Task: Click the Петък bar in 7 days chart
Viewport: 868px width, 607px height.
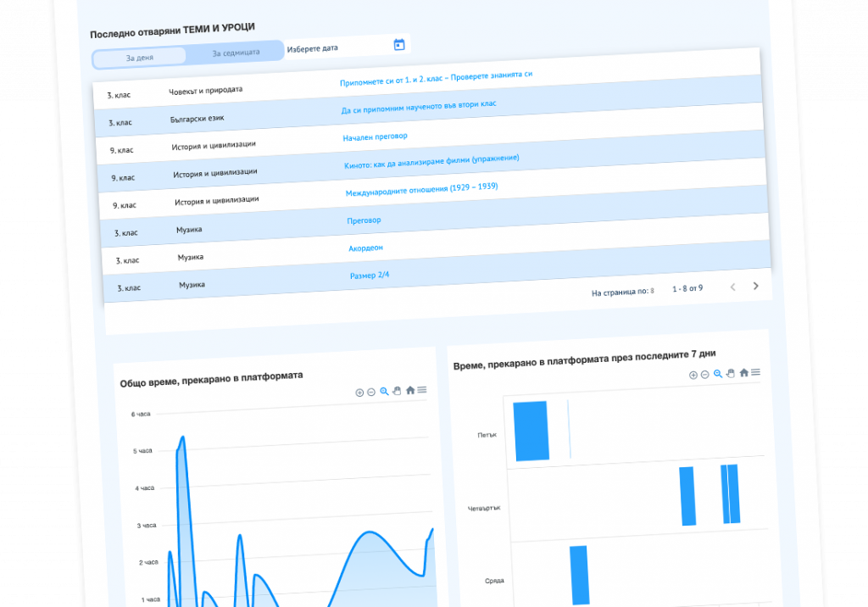Action: click(x=531, y=431)
